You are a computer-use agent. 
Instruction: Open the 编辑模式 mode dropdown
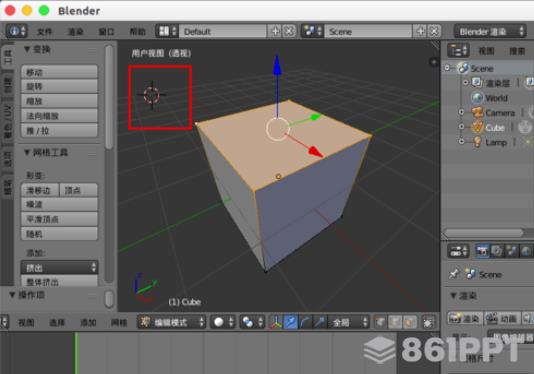pyautogui.click(x=172, y=322)
